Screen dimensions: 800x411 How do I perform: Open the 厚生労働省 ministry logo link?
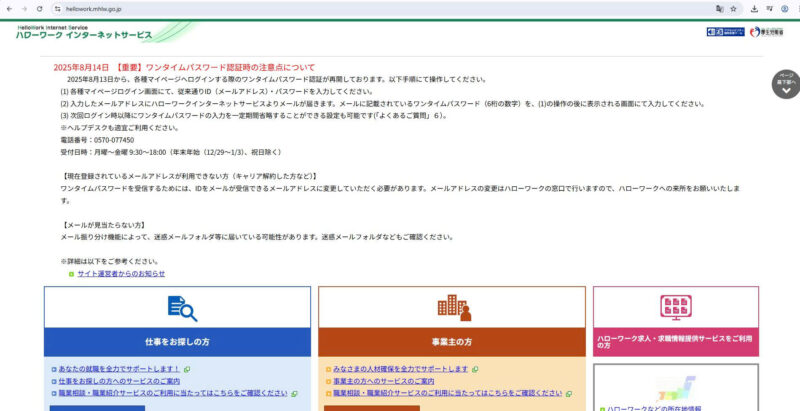tap(766, 32)
